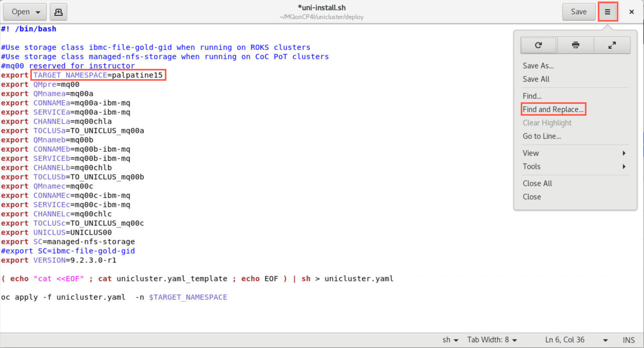644x348 pixels.
Task: Click the CONNAMEb=mq00b-ibm-mq line
Action: coord(66,149)
